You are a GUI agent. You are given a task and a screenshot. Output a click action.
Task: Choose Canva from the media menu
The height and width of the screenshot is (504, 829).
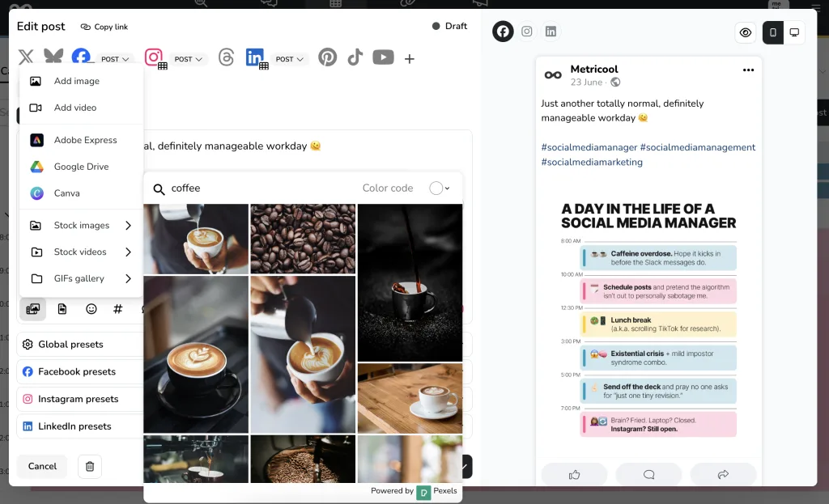pyautogui.click(x=66, y=193)
